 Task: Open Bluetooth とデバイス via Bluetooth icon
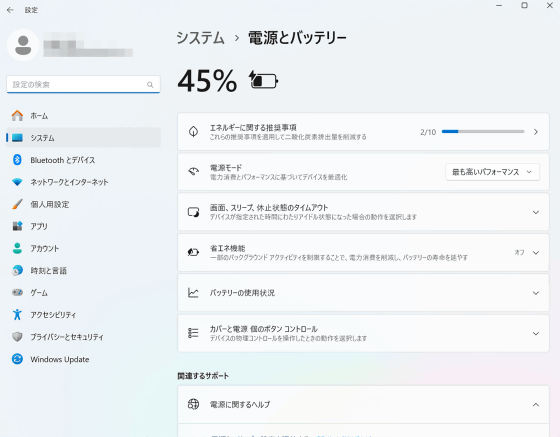[17, 160]
